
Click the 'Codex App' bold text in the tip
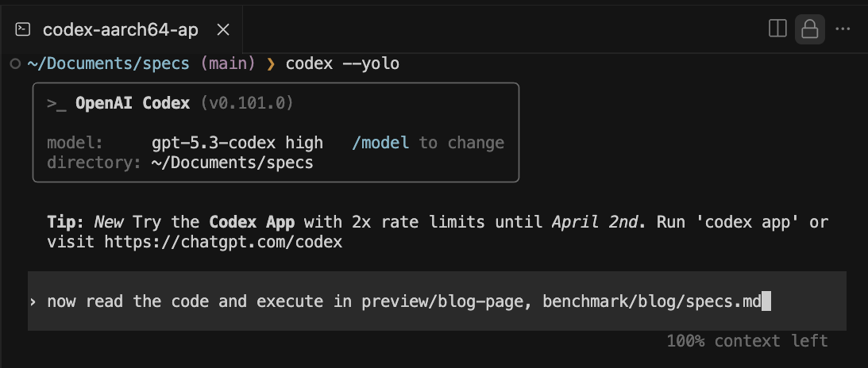tap(252, 222)
